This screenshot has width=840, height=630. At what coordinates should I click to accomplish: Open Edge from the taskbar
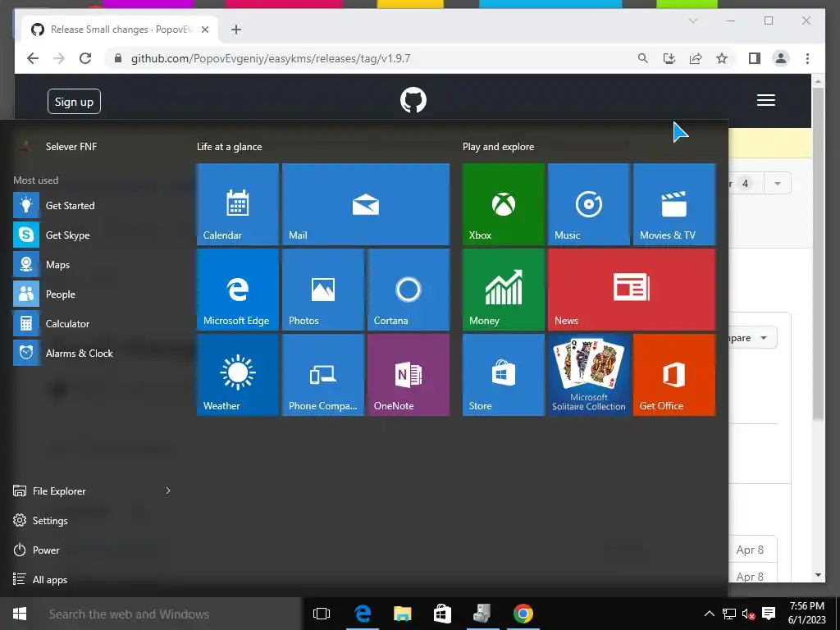[363, 614]
